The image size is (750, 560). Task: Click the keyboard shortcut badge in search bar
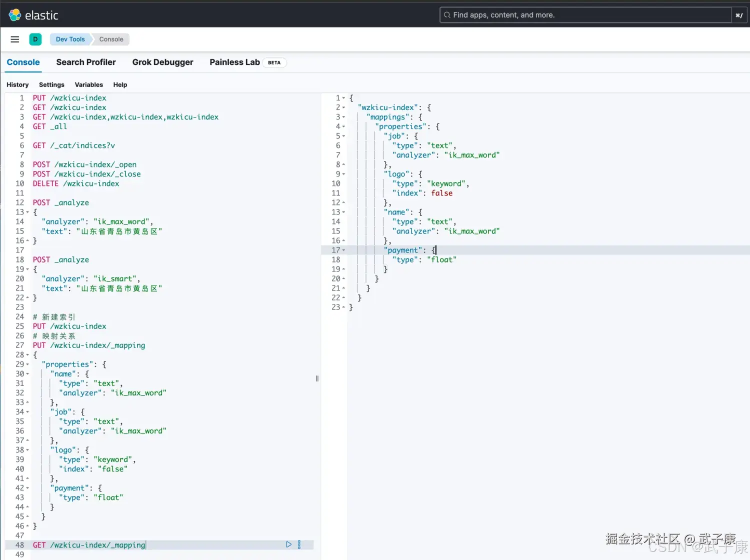pos(738,15)
